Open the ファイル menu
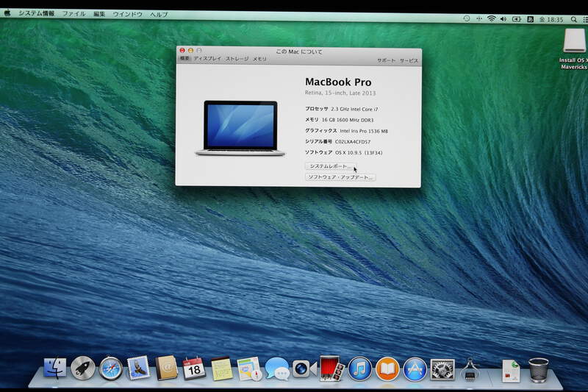The height and width of the screenshot is (392, 588). (73, 14)
